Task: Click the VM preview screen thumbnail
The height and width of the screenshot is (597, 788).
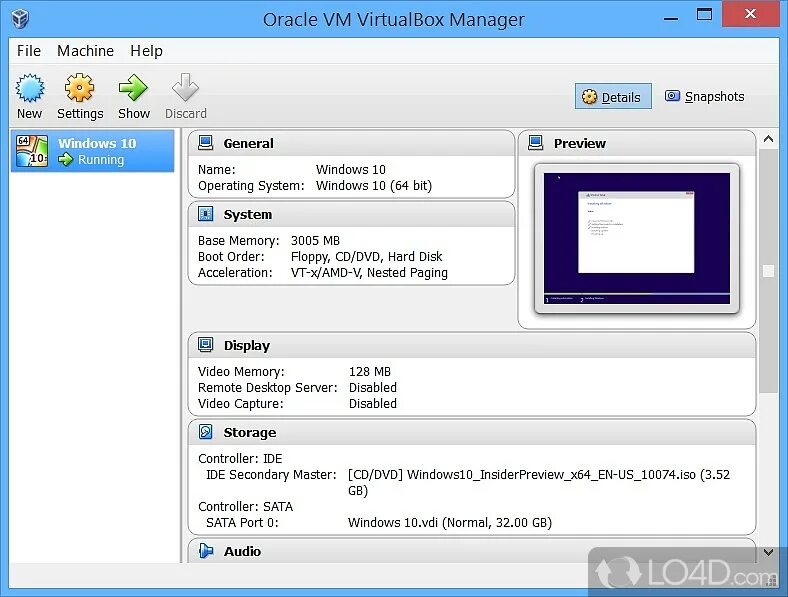Action: click(637, 238)
